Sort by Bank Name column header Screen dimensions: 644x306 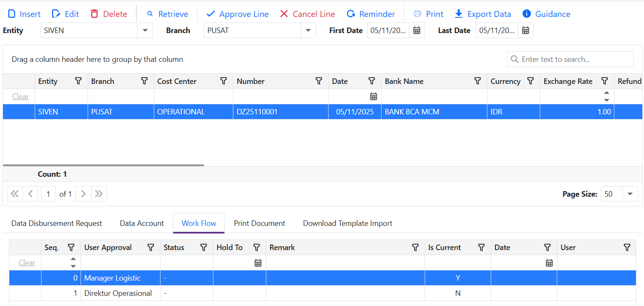pos(404,81)
